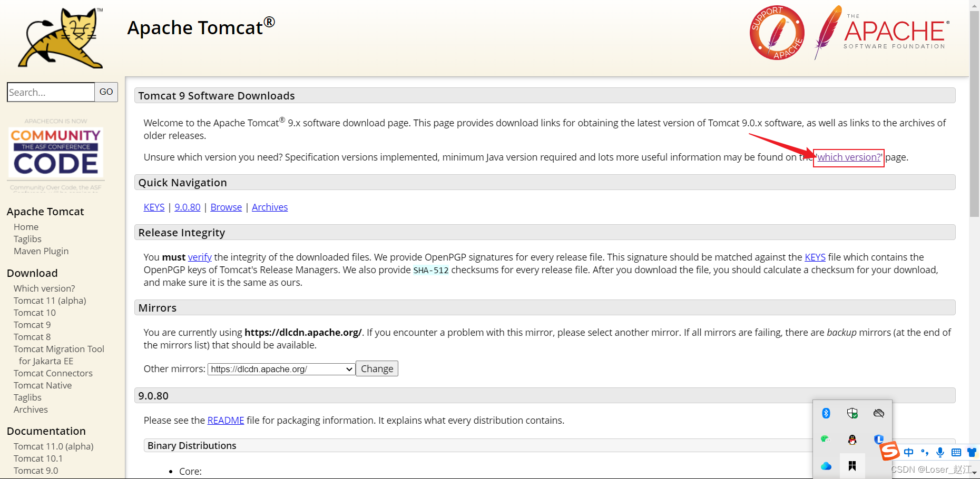Open Tomcat Native sidebar link
Viewport: 980px width, 479px height.
click(43, 385)
